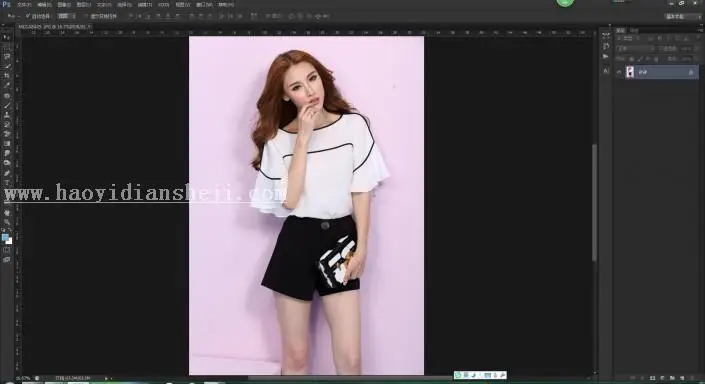Click the background color swatch
The height and width of the screenshot is (384, 705).
click(x=9, y=241)
